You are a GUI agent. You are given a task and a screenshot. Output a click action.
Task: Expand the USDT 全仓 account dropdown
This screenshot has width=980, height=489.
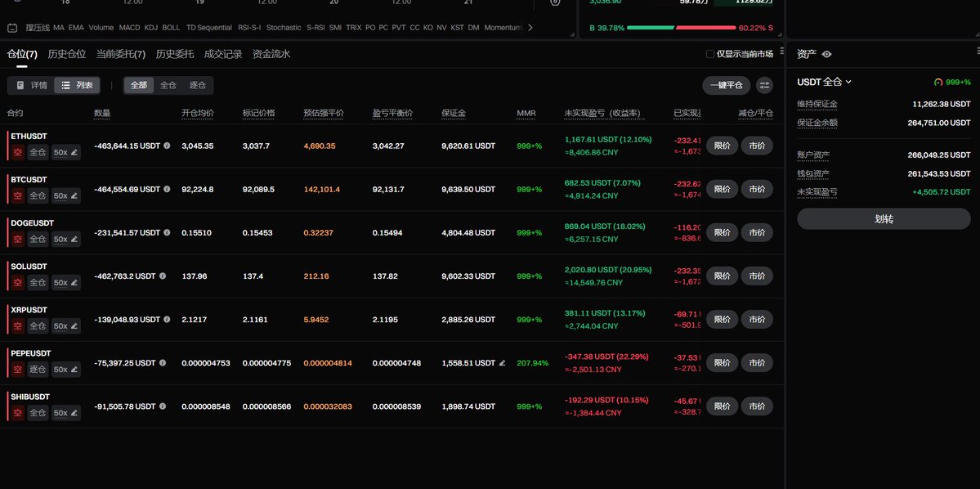(x=825, y=82)
